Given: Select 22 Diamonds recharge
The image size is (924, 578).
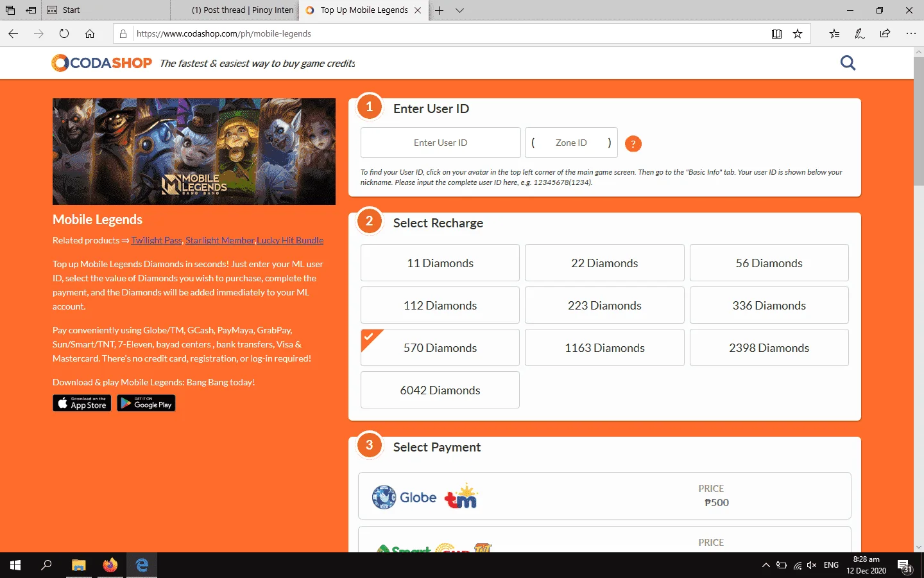Looking at the screenshot, I should pyautogui.click(x=604, y=263).
